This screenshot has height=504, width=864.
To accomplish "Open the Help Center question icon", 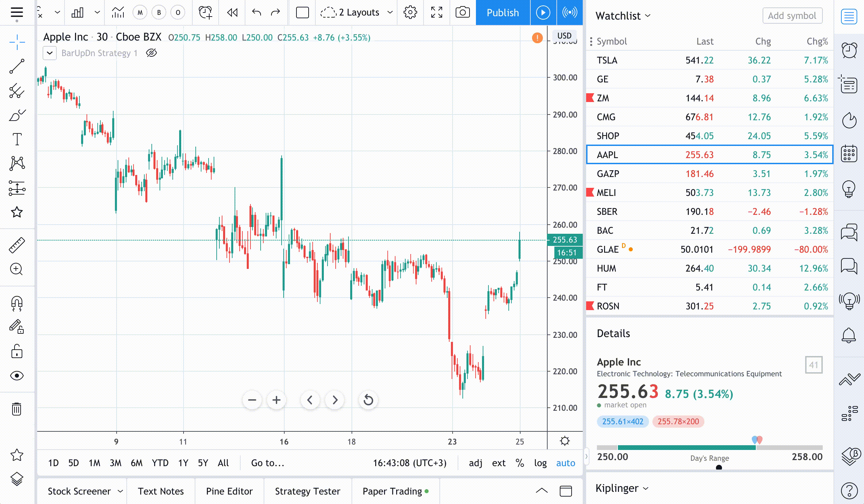I will click(849, 490).
